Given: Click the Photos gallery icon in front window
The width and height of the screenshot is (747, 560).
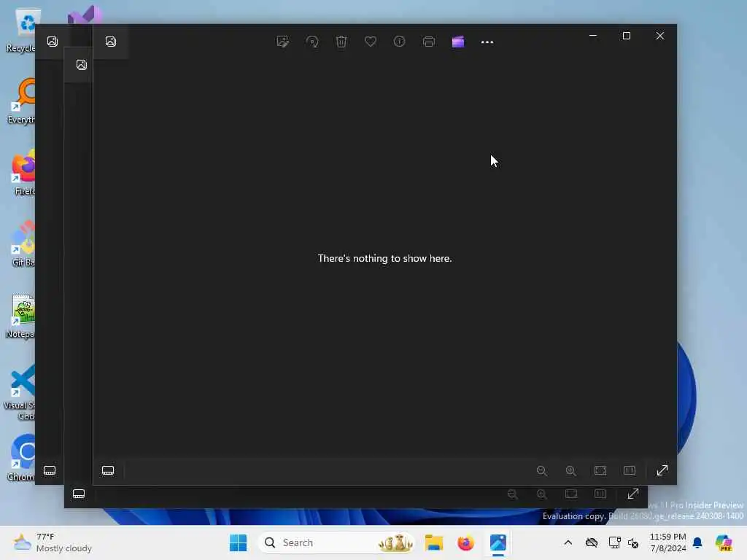Looking at the screenshot, I should [111, 42].
